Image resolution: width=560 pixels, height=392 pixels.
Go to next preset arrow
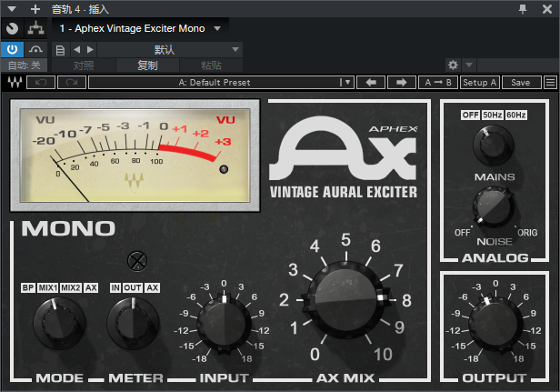[x=90, y=50]
